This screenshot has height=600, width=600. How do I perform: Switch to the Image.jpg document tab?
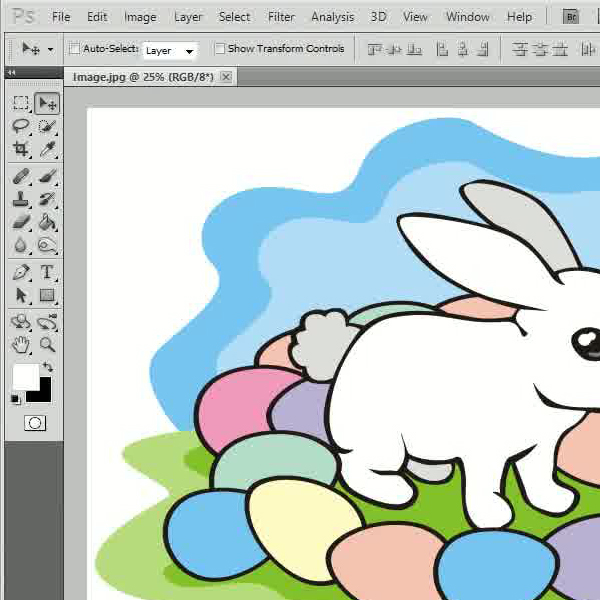click(x=143, y=77)
